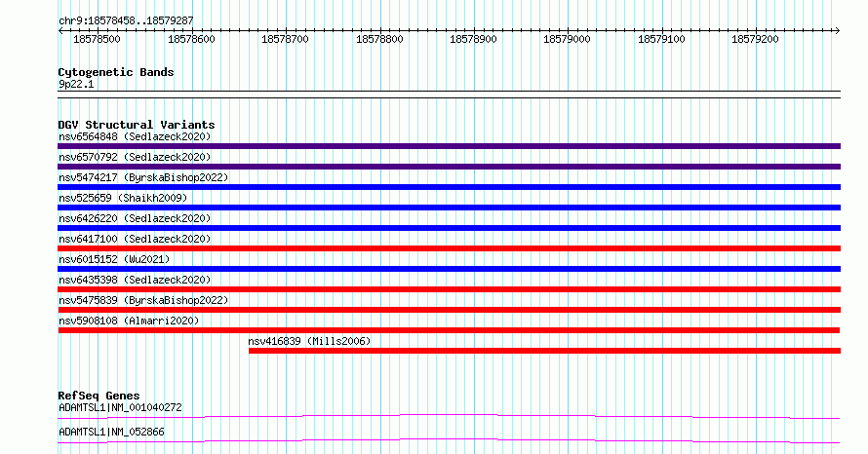868x454 pixels.
Task: Open variant label nsv6570792 (Sedlazeck2020)
Action: tap(135, 157)
